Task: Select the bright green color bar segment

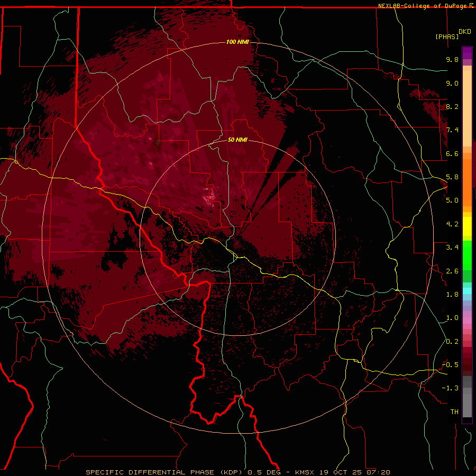Action: 467,255
